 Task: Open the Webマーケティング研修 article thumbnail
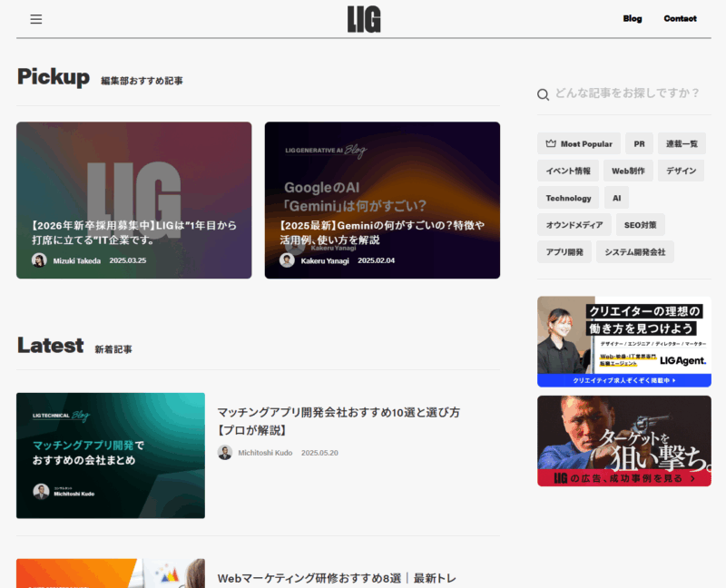[111, 573]
